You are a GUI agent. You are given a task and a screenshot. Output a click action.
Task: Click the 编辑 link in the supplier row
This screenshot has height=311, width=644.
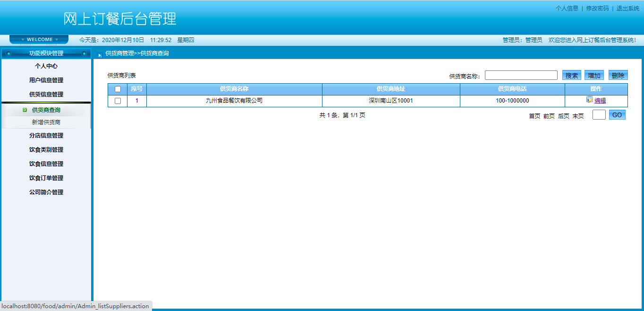tap(600, 101)
